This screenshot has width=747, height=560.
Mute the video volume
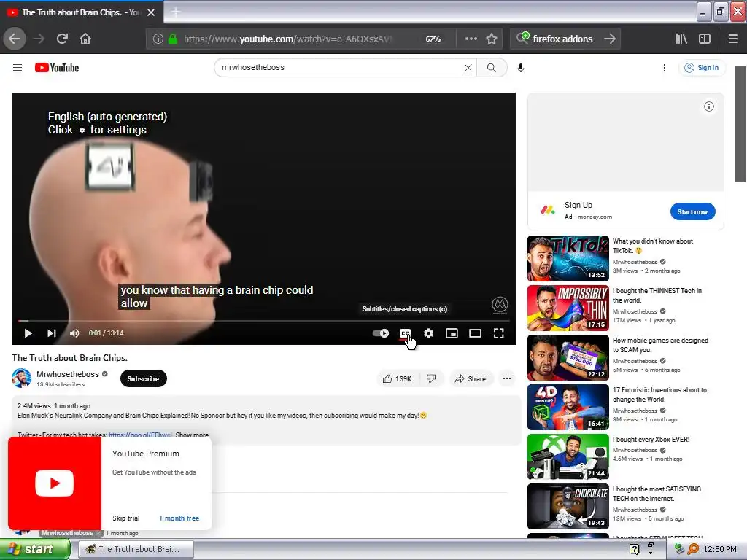click(74, 333)
